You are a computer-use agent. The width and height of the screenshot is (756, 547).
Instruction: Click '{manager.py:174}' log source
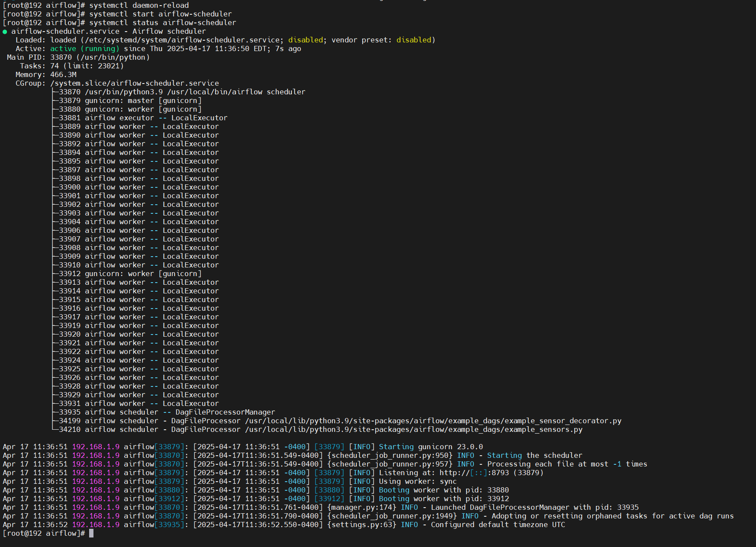click(362, 507)
